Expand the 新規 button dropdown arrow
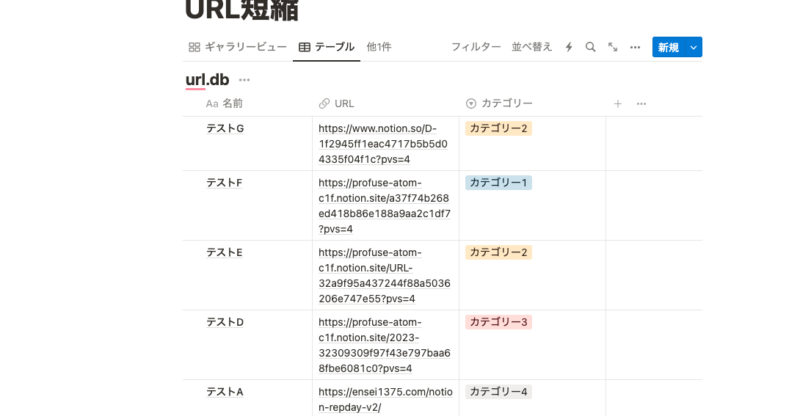800x416 pixels. coord(693,47)
